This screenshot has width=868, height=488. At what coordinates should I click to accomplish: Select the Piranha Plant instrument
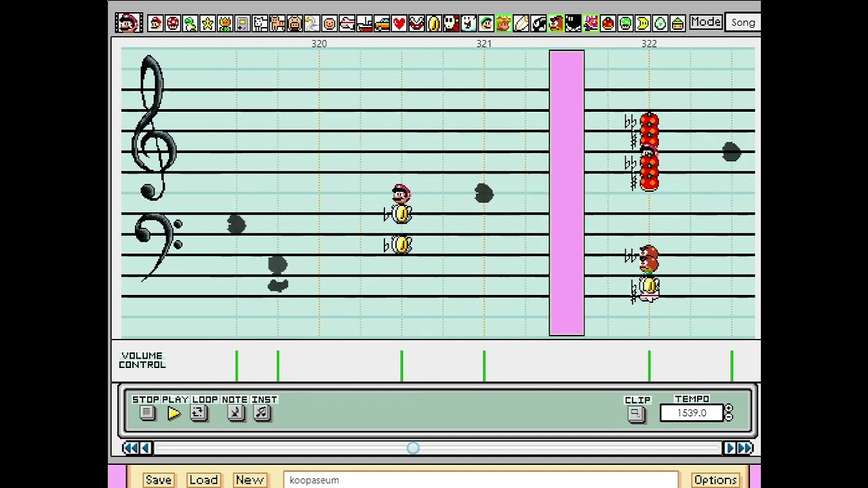pos(416,24)
